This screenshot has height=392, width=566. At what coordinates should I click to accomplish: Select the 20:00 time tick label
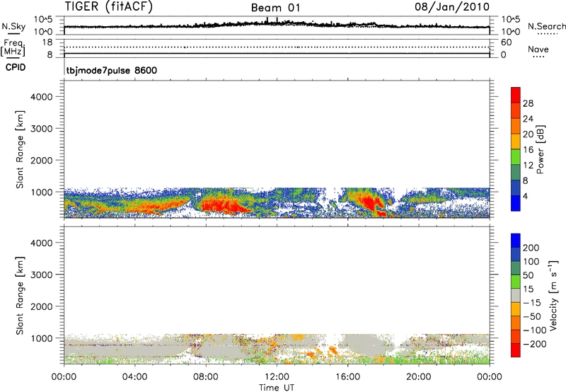[418, 377]
